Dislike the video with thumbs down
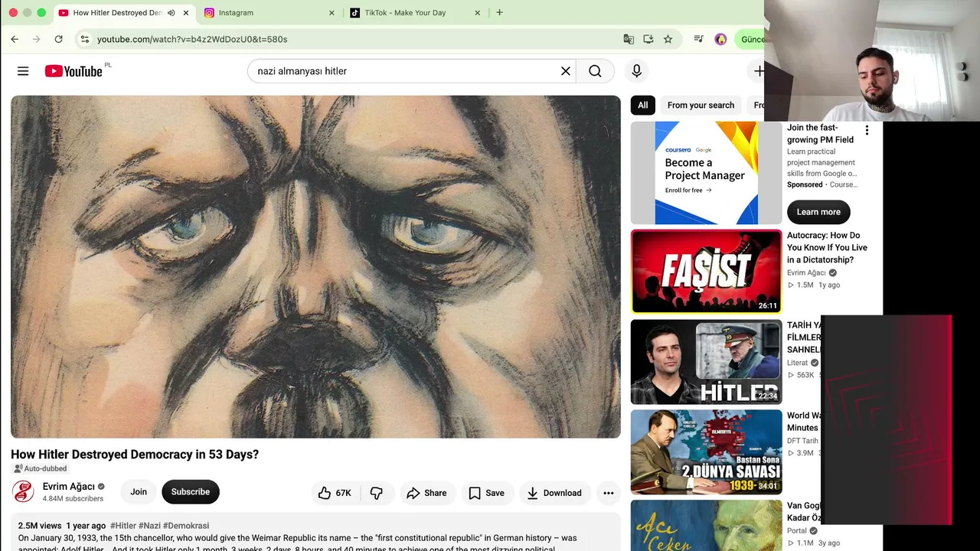Screen dimensions: 980x551 (377, 493)
